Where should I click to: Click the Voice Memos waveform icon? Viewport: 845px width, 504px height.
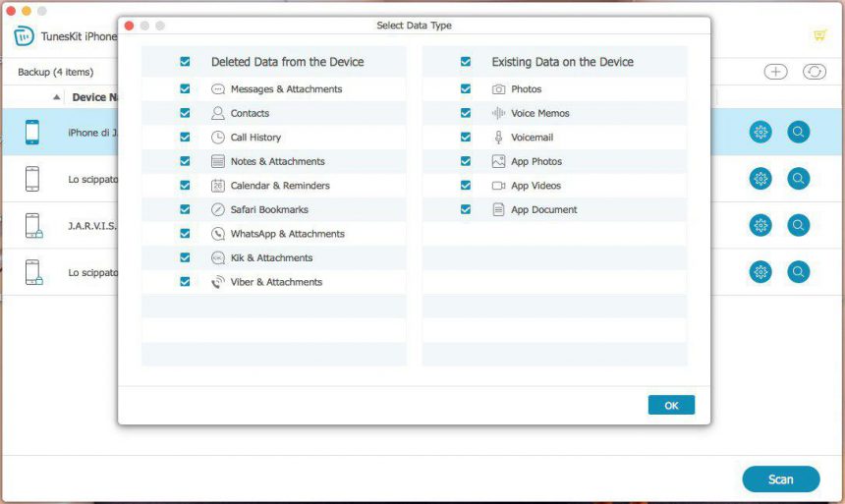pos(498,113)
